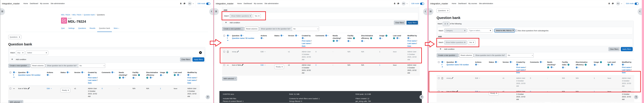
Task: Open true or false Edit menu, left screenshot
Action: (49, 89)
